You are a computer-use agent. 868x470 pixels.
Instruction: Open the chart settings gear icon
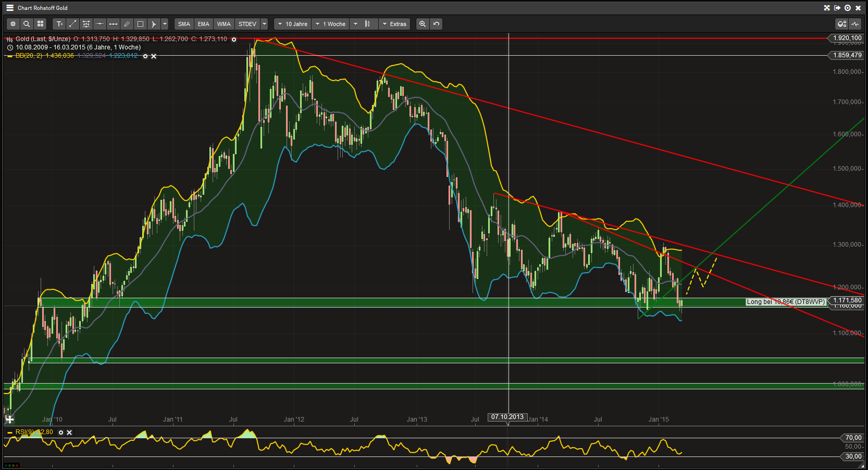(13, 24)
